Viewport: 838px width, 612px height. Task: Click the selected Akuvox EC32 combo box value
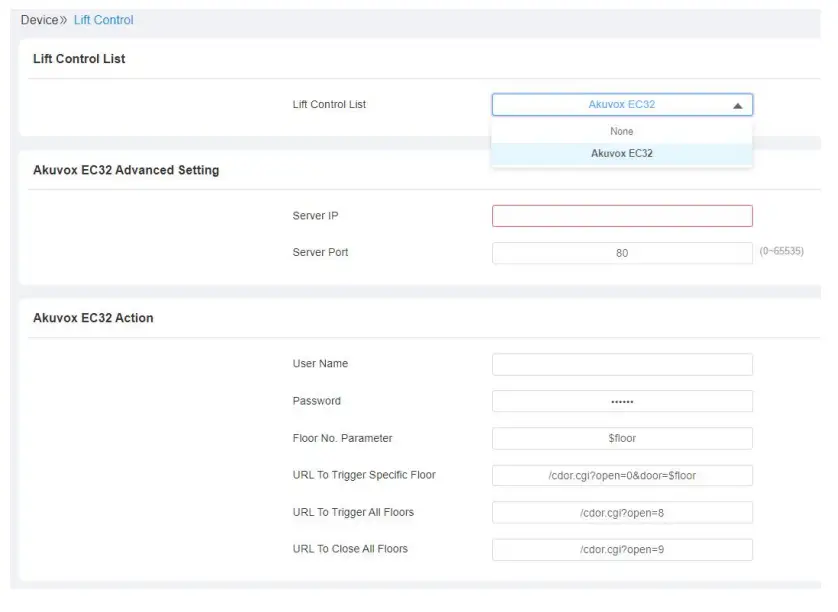(x=621, y=105)
